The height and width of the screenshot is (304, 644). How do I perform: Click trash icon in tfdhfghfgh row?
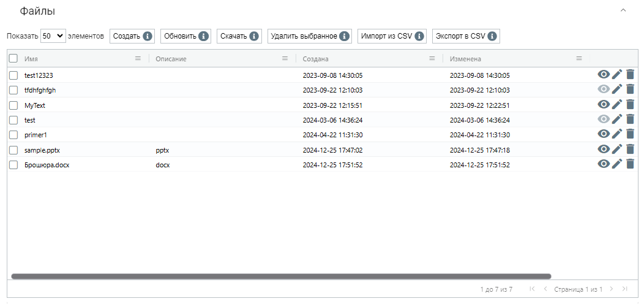pyautogui.click(x=630, y=89)
